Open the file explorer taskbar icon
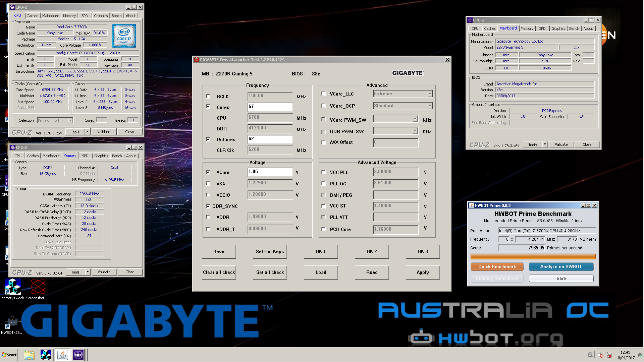The height and width of the screenshot is (362, 644). tap(29, 355)
